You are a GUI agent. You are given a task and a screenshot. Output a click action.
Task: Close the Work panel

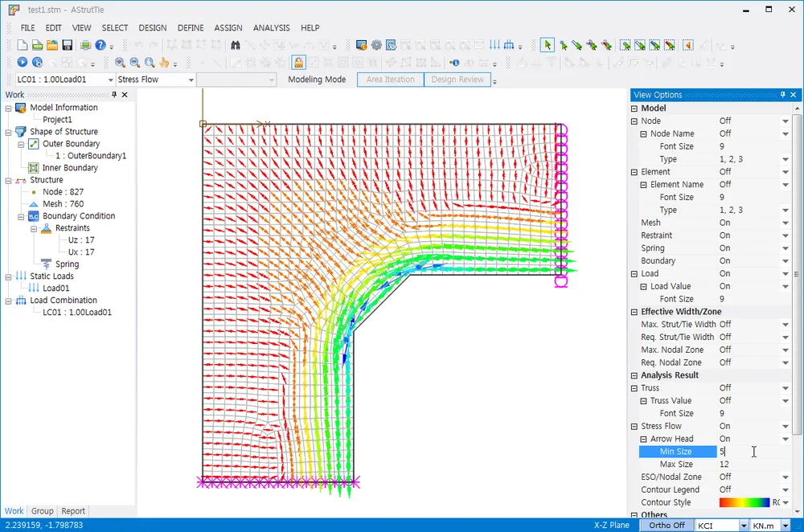pyautogui.click(x=125, y=94)
